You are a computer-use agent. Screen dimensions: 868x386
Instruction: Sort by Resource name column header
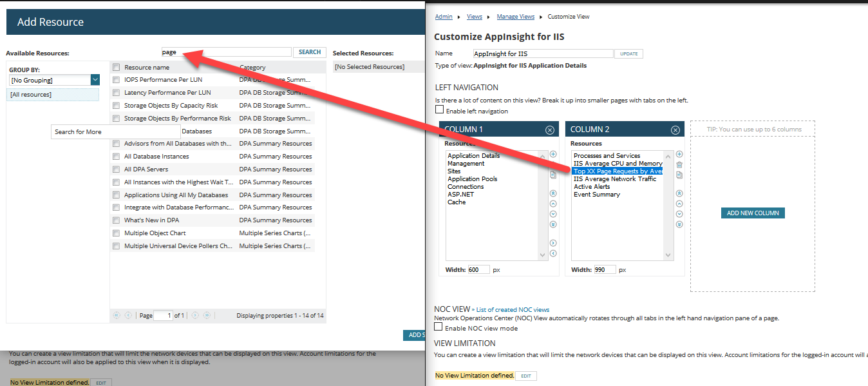tap(147, 67)
